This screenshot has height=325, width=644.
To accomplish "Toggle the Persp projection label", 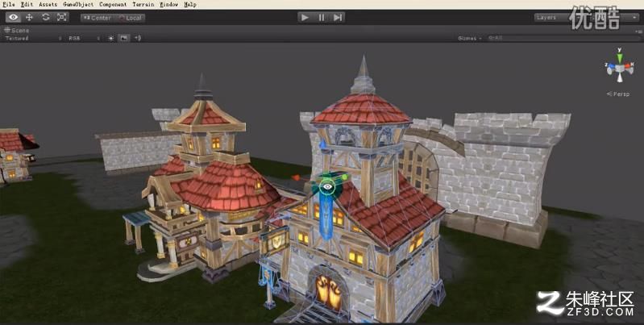I will pyautogui.click(x=618, y=94).
